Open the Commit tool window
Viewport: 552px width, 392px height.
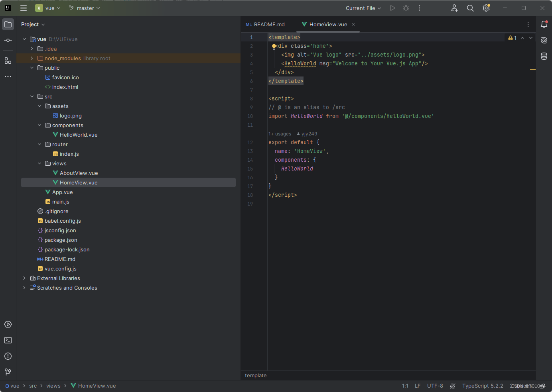(x=8, y=40)
